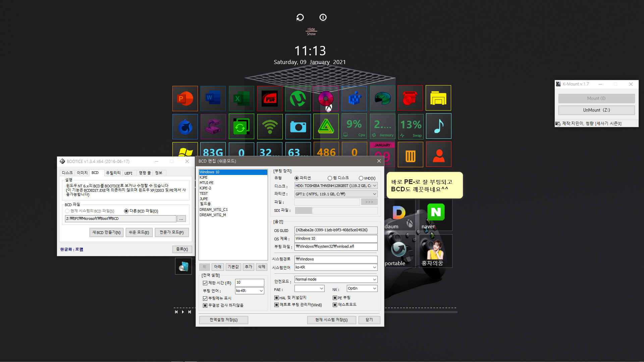Open the purple network drive tile
The height and width of the screenshot is (362, 644).
pos(213,127)
